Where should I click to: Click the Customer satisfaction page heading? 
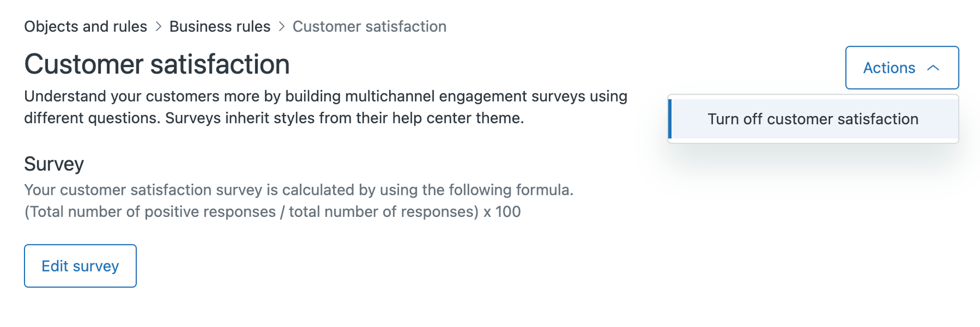pyautogui.click(x=156, y=64)
